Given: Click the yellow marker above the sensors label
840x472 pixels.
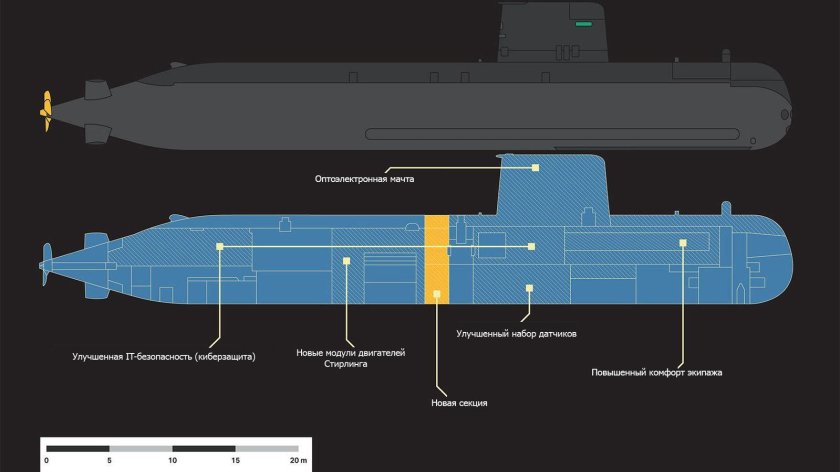Looking at the screenshot, I should click(x=529, y=288).
